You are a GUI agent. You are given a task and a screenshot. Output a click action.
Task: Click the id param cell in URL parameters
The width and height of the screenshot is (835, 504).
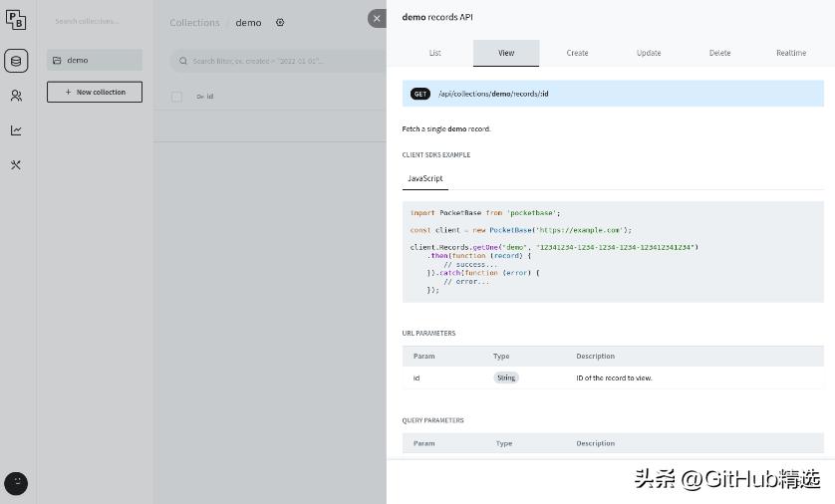(x=417, y=378)
